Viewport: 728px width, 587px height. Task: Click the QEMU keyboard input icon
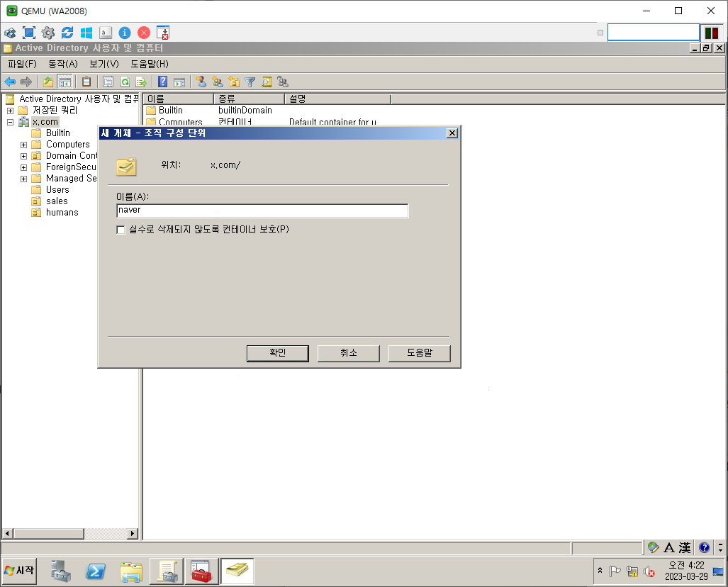coord(106,33)
